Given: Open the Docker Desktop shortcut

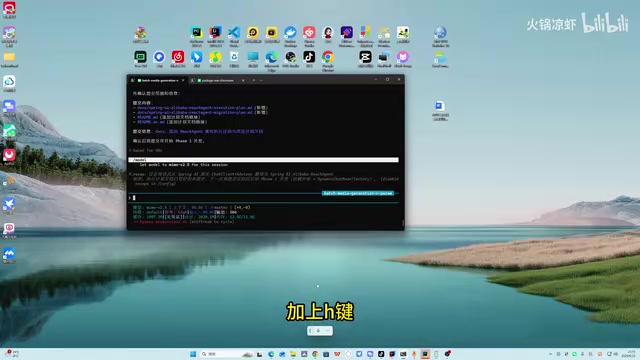Looking at the screenshot, I should 290,35.
